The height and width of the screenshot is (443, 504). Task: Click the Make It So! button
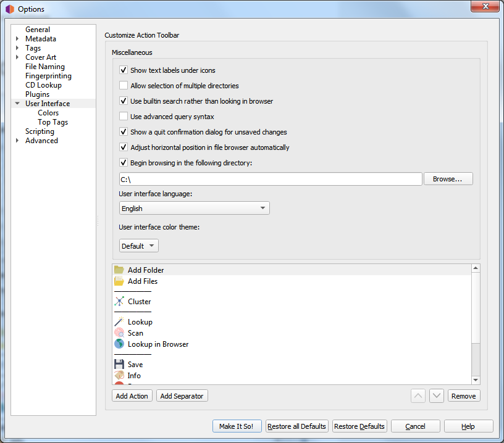click(237, 426)
